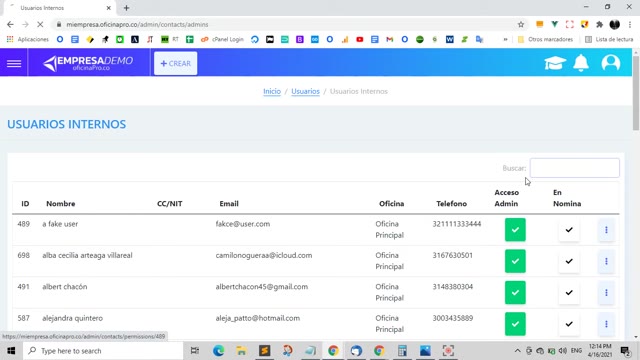Open the Windows Start menu

click(x=11, y=351)
